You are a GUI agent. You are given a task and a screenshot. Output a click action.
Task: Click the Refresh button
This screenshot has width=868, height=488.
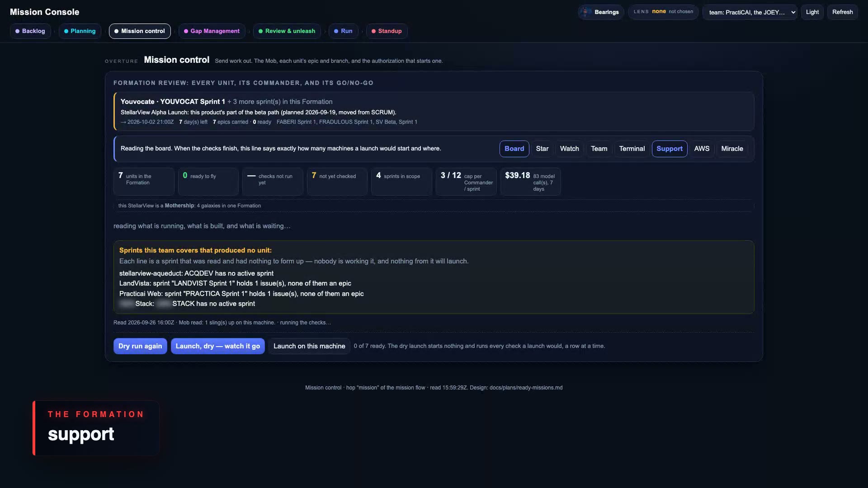tap(842, 12)
